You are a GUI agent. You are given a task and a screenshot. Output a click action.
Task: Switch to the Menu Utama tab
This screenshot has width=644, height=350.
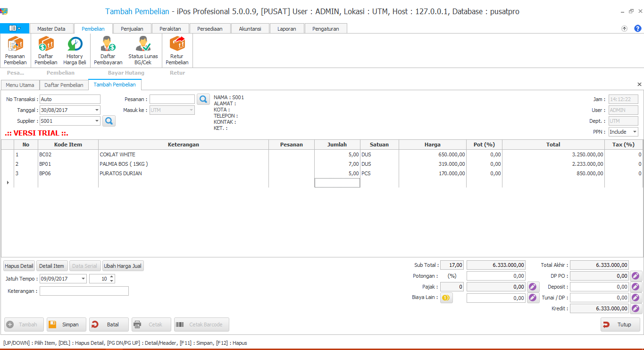[20, 85]
